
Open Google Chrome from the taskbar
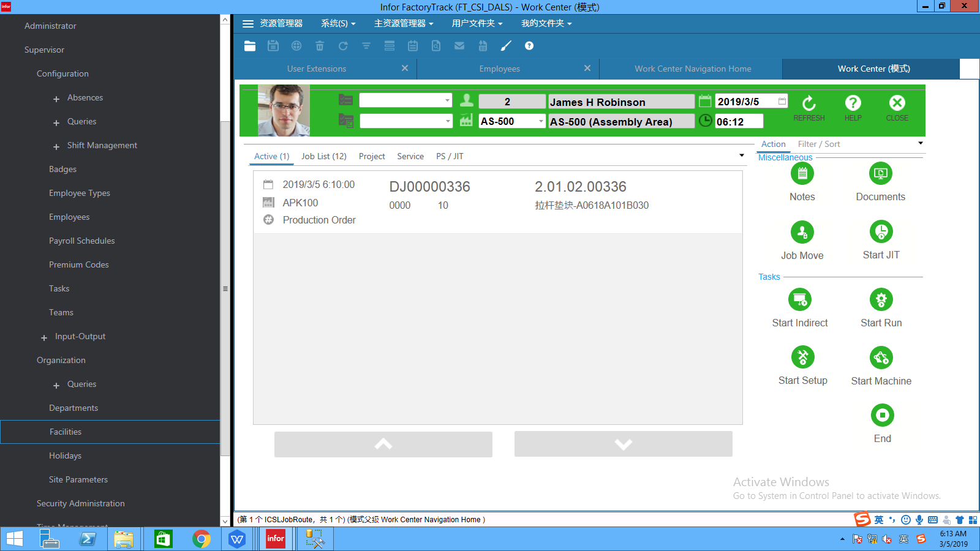click(201, 539)
